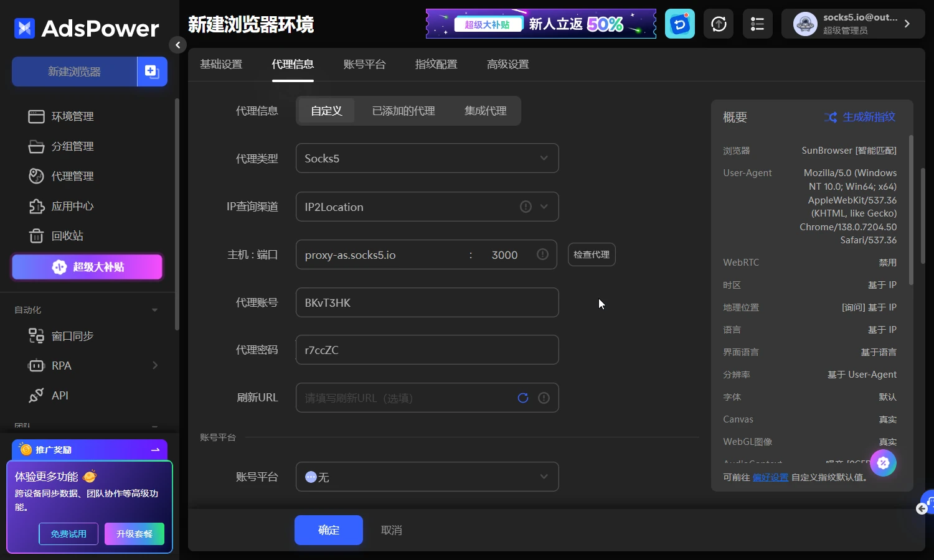Click the shuffle icon next to 生成新指纹

click(831, 117)
